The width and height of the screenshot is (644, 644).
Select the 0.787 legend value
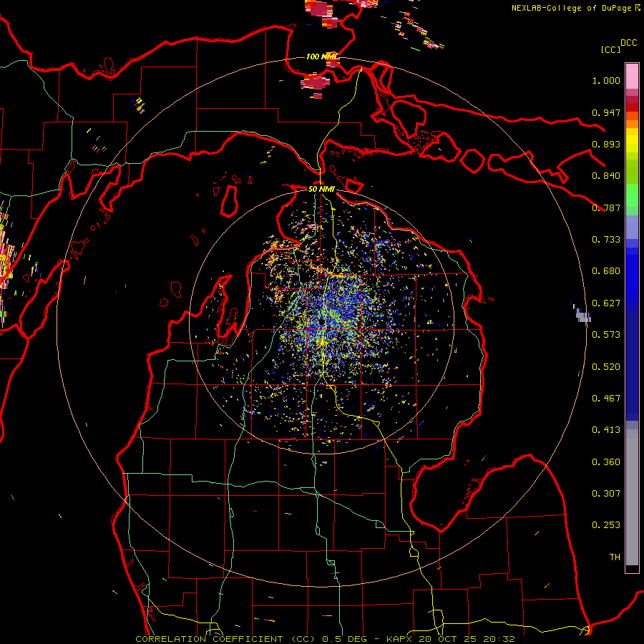(606, 208)
